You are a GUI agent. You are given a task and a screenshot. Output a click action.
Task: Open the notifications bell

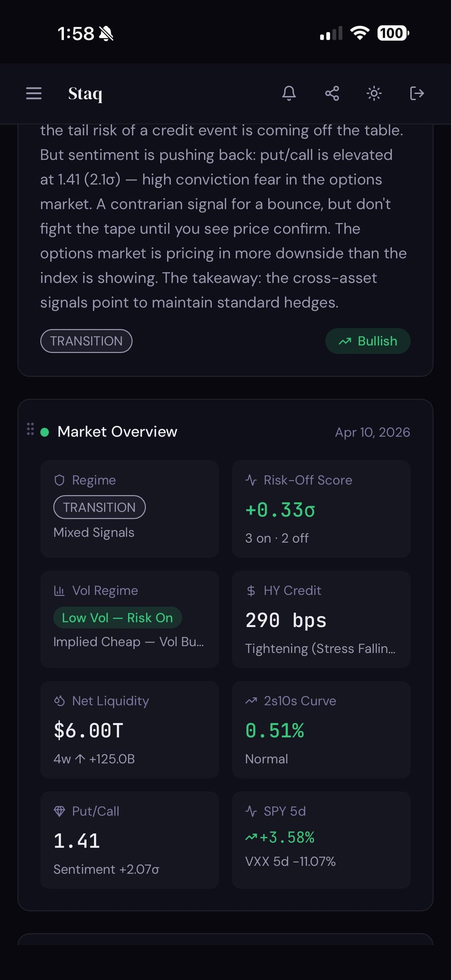(x=289, y=93)
